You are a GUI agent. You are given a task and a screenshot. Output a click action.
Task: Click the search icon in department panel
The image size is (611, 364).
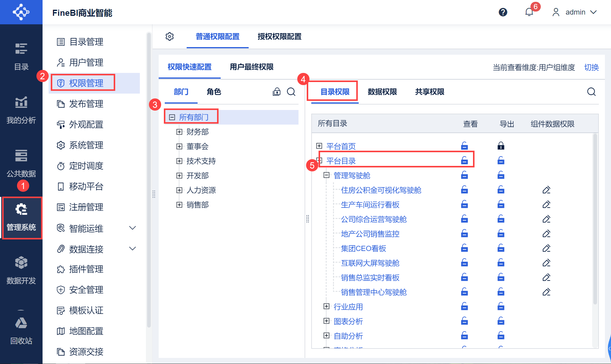coord(291,92)
